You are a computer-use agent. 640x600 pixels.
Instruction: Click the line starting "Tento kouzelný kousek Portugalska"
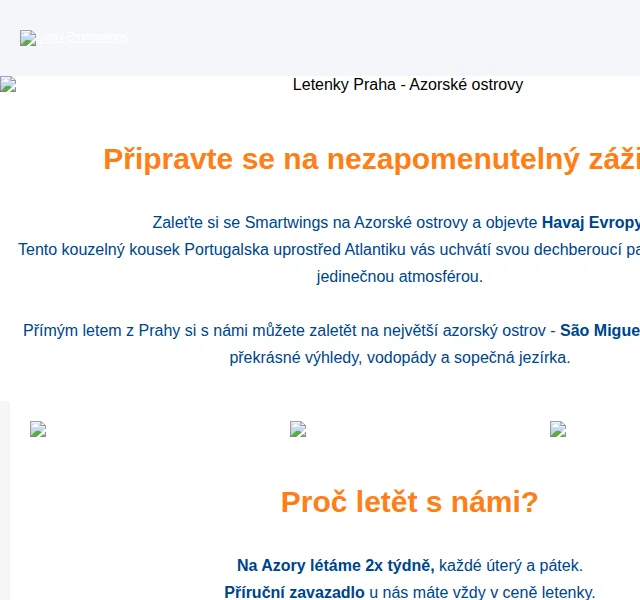(x=329, y=249)
